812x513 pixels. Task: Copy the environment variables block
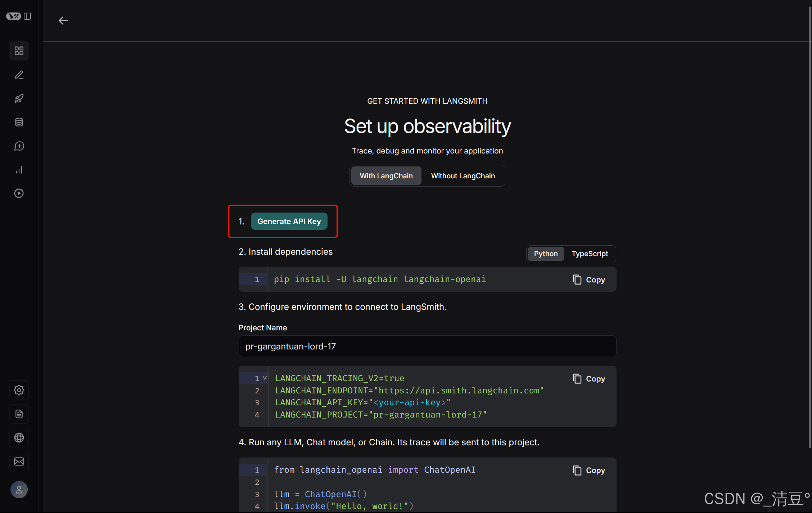pos(589,379)
